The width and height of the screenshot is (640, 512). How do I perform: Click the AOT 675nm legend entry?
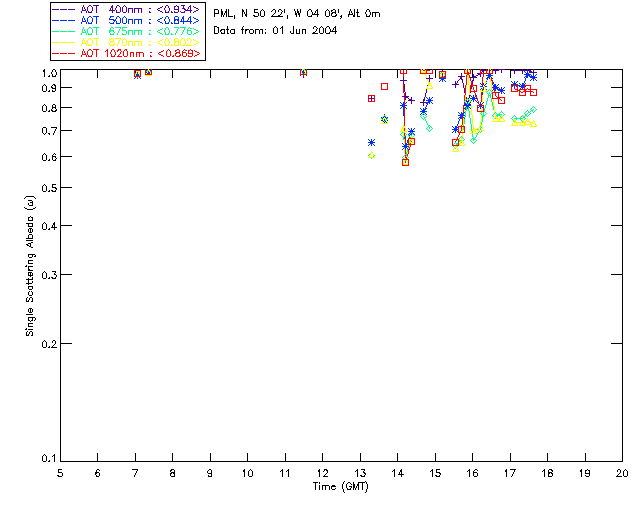[x=126, y=31]
